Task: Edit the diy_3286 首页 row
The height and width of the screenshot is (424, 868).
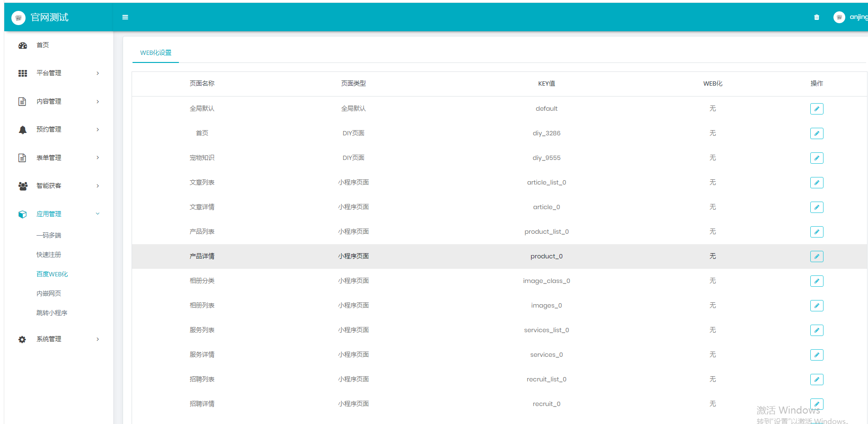Action: 816,133
